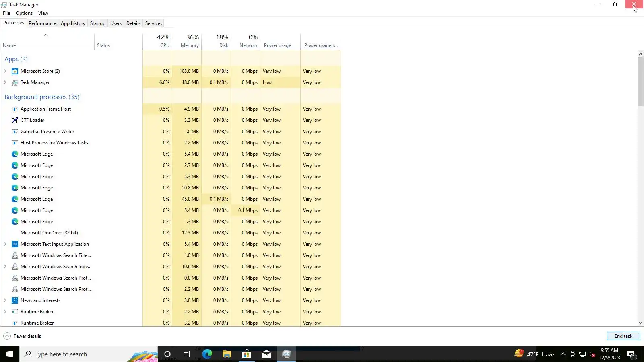Image resolution: width=644 pixels, height=362 pixels.
Task: Select Windows Search Protocol row with 0.8 MB
Action: pyautogui.click(x=170, y=278)
